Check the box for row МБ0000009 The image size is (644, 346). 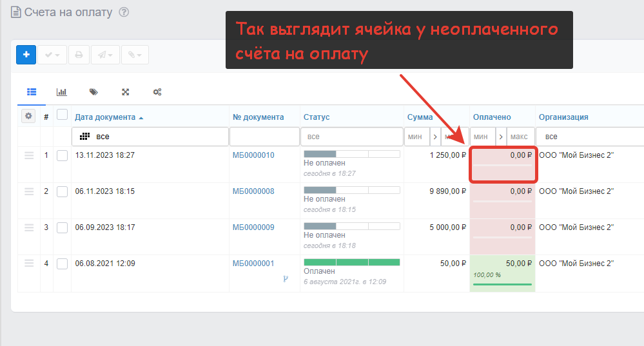point(62,228)
